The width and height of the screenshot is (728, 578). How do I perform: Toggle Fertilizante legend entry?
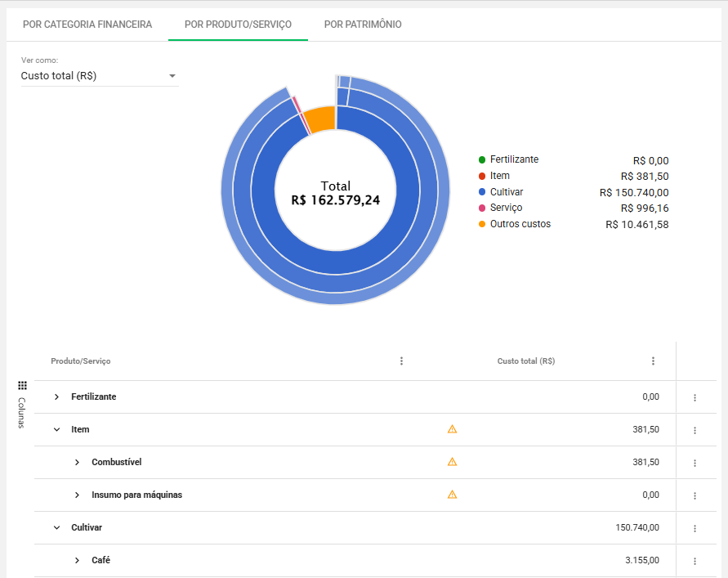514,159
